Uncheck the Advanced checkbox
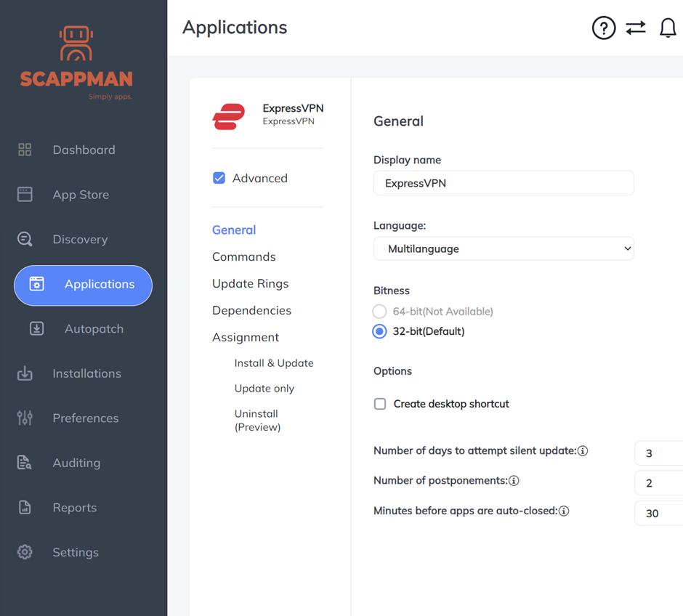The width and height of the screenshot is (683, 616). 219,178
